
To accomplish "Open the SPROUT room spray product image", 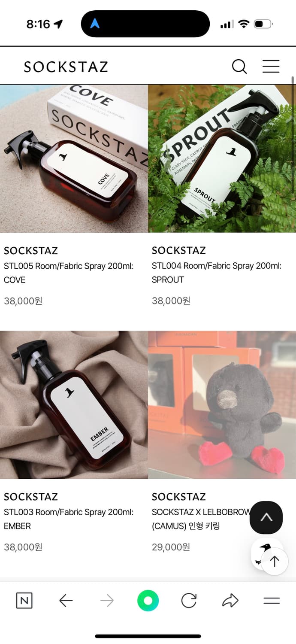I will [222, 158].
